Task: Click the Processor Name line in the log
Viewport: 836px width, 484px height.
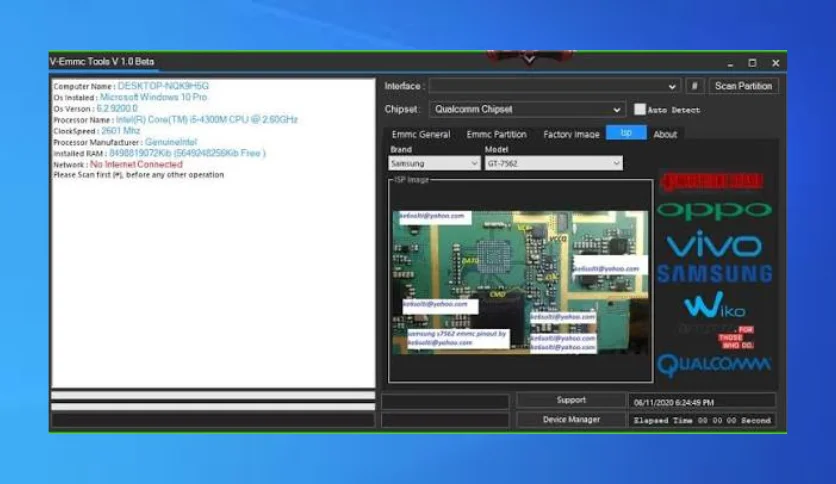Action: pyautogui.click(x=175, y=119)
